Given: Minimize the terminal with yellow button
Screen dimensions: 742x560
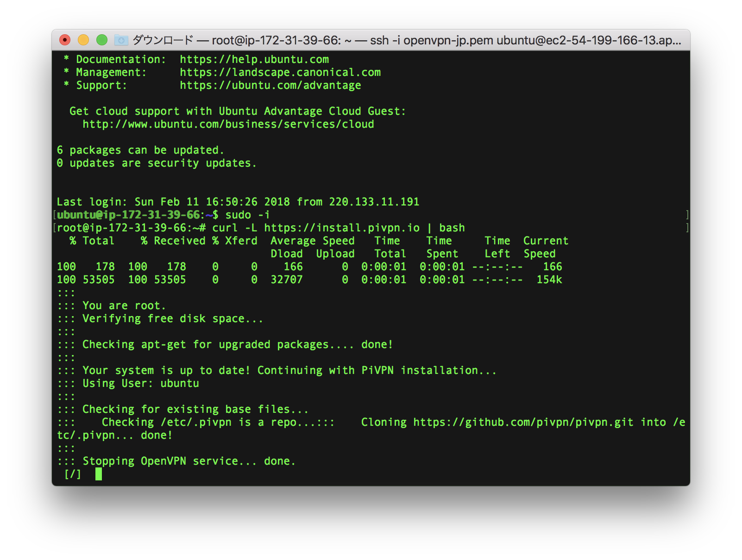Looking at the screenshot, I should click(83, 40).
